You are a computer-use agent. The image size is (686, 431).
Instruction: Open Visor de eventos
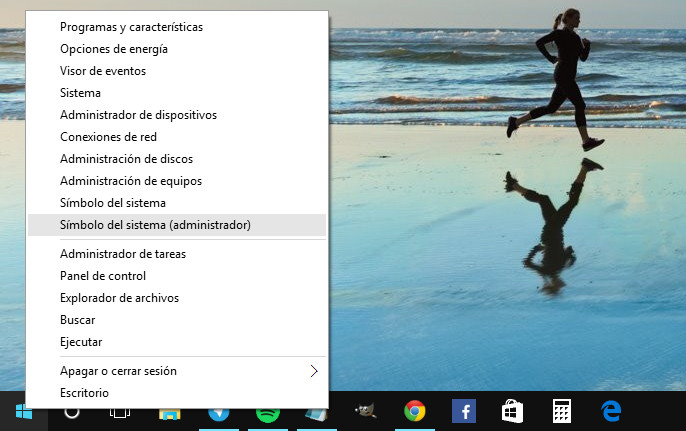pos(177,71)
